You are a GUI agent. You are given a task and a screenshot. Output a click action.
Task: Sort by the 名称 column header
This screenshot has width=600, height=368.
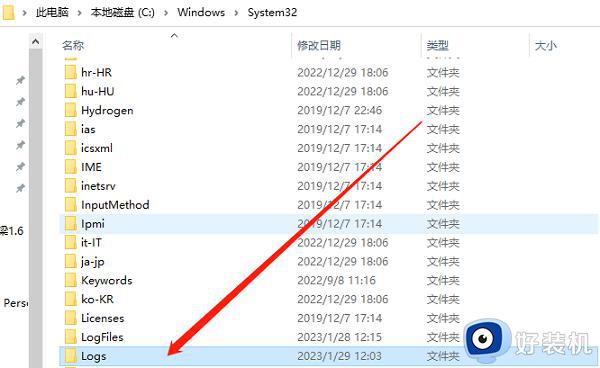tap(73, 46)
